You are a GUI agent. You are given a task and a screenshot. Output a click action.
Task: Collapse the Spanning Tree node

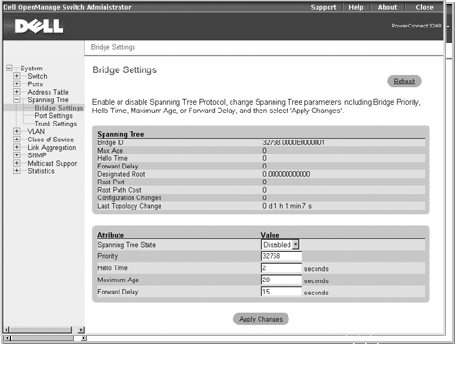17,100
